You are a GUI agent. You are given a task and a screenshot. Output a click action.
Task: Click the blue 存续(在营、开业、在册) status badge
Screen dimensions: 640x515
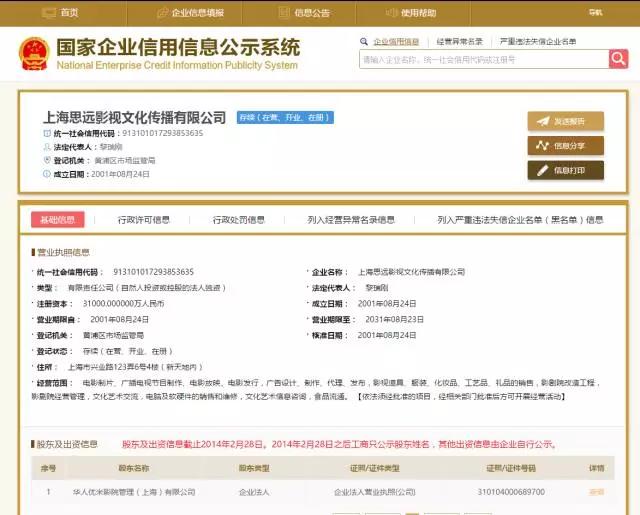(285, 118)
